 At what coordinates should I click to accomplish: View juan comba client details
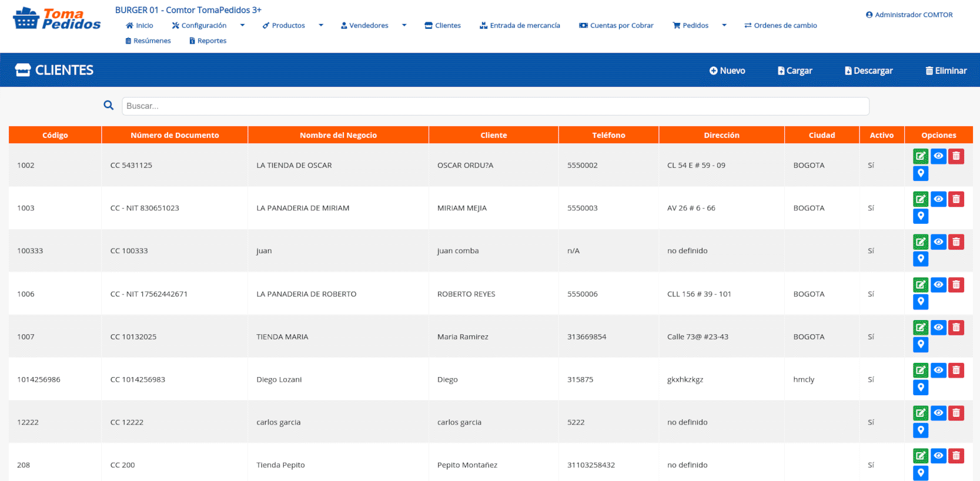tap(939, 242)
